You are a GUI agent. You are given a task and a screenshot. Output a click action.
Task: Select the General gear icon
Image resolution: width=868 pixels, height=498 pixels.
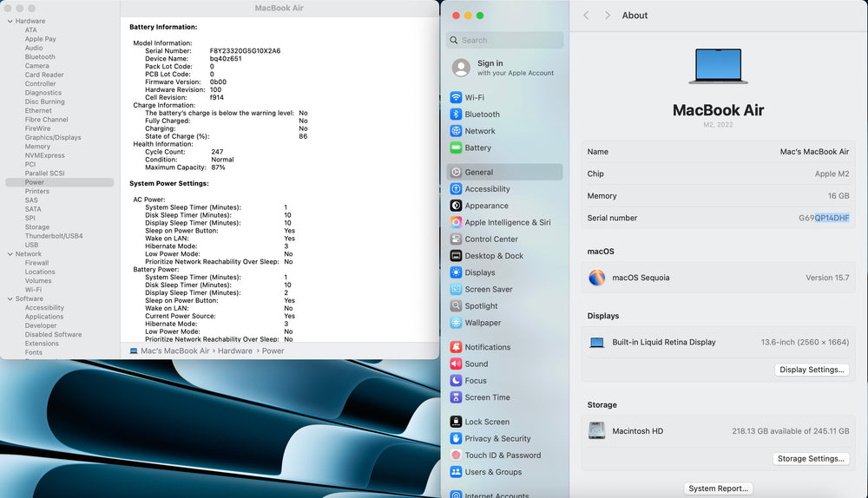coord(456,172)
